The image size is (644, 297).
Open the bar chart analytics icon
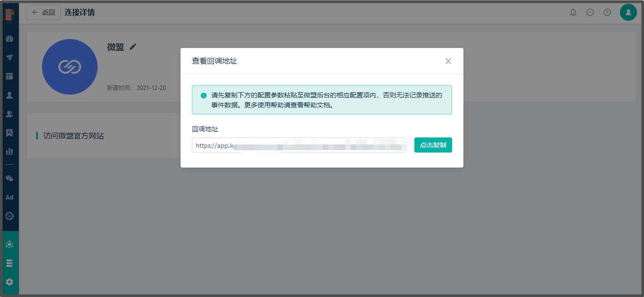coord(9,152)
